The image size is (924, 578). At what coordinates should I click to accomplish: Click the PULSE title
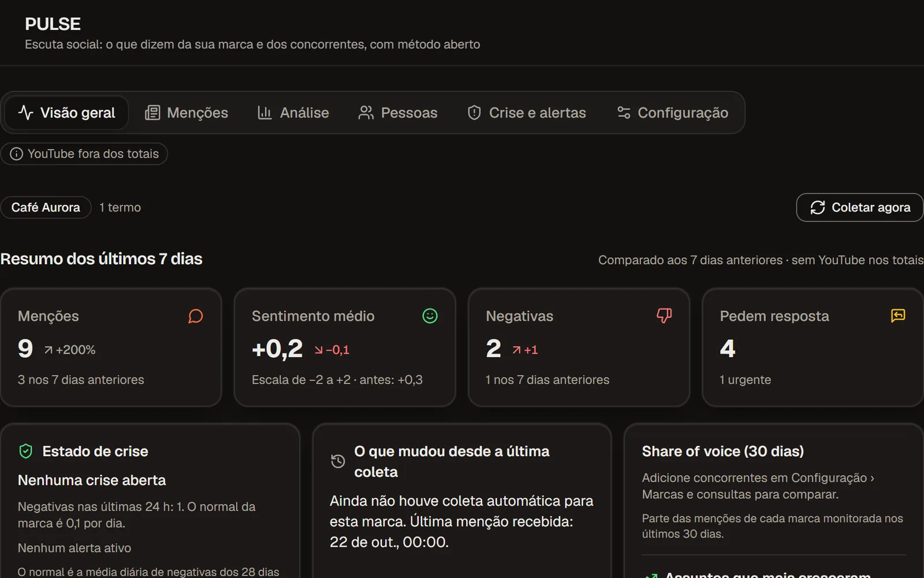tap(53, 24)
